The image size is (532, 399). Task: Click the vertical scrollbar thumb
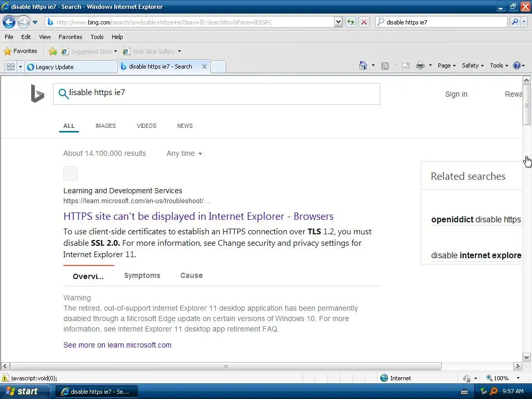[x=527, y=105]
